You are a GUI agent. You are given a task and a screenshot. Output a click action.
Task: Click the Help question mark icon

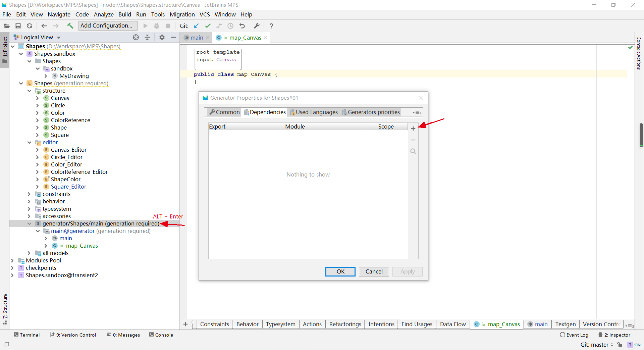click(271, 26)
